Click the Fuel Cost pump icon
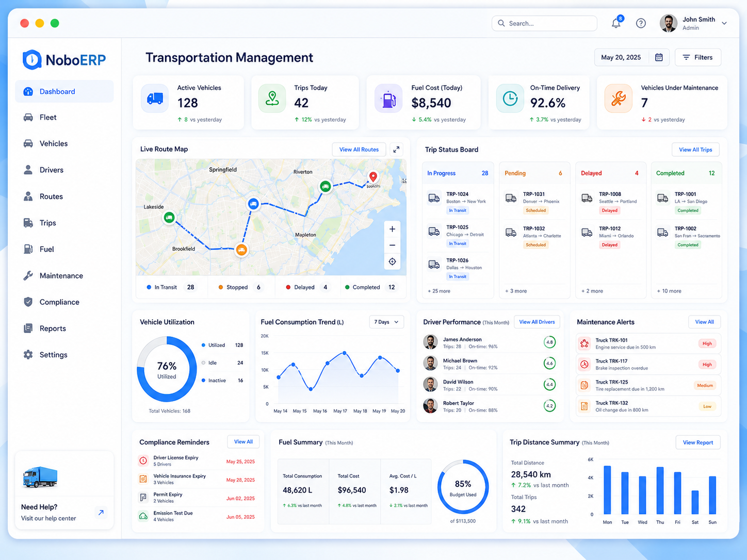Screen dimensions: 747x560 (388, 98)
